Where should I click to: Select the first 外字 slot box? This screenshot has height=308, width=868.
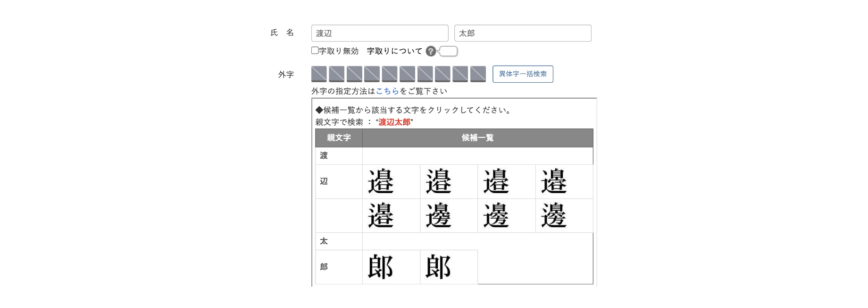point(319,74)
